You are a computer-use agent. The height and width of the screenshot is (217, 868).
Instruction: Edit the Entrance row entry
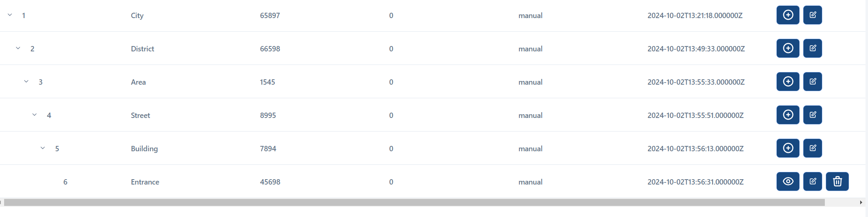pos(812,182)
